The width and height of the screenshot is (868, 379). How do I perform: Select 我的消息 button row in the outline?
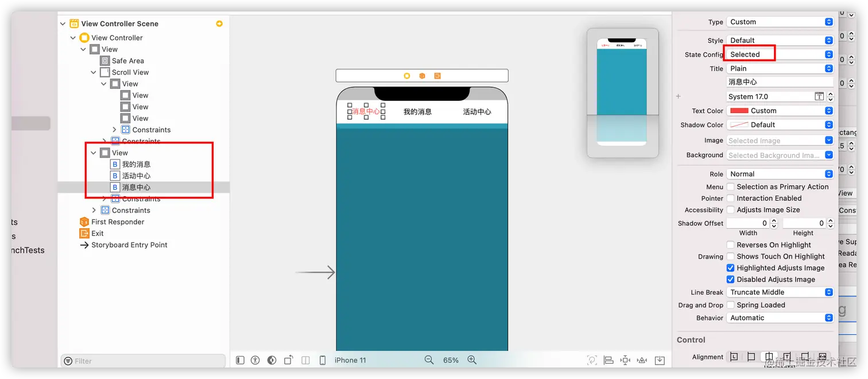[x=144, y=164]
